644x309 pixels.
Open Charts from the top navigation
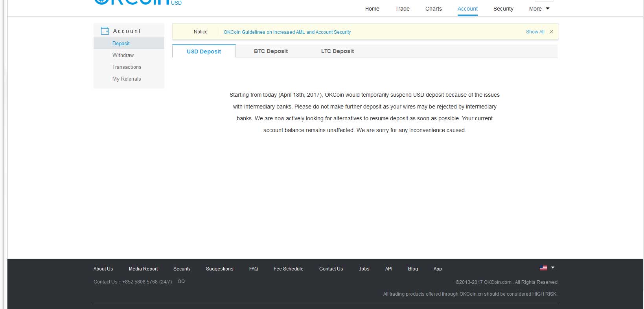coord(433,9)
